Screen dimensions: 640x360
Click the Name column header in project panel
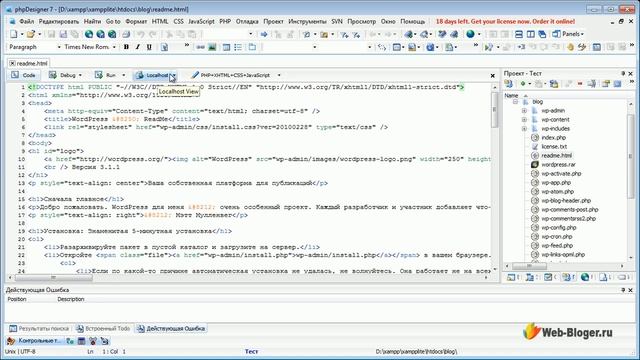511,96
